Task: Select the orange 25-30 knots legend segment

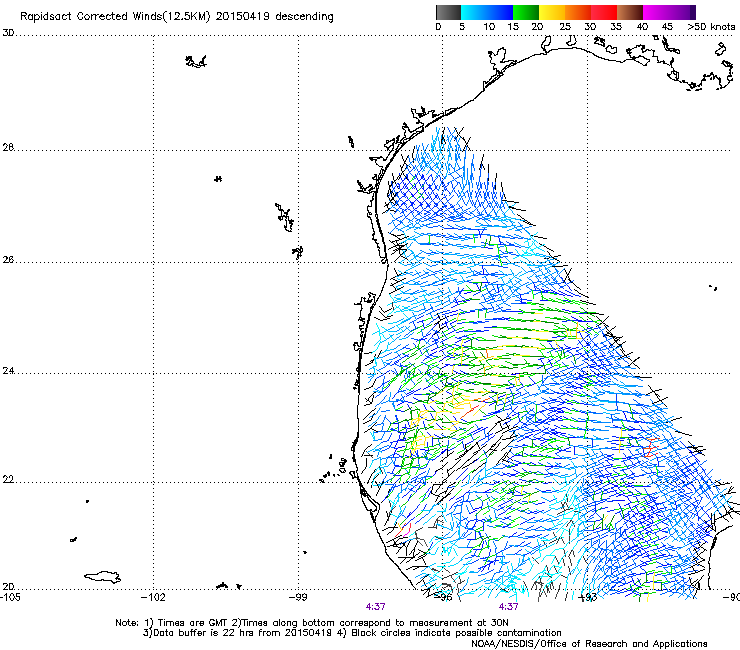Action: [578, 12]
